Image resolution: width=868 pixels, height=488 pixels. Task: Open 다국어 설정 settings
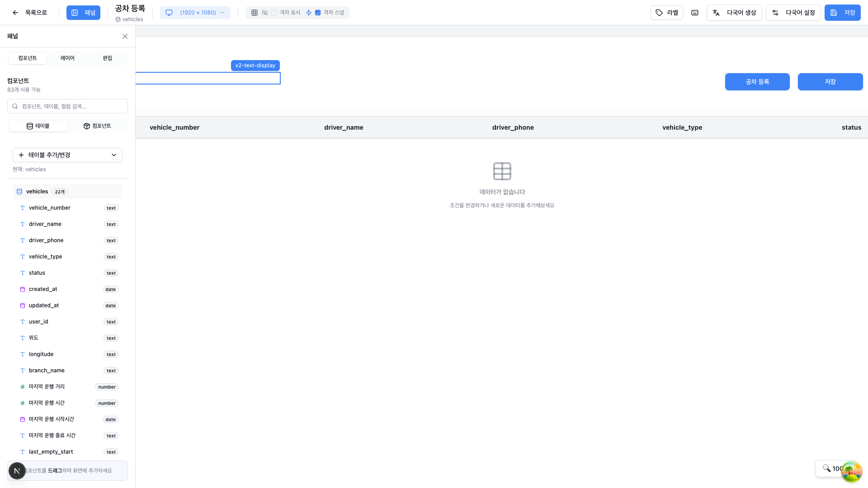[x=793, y=13]
